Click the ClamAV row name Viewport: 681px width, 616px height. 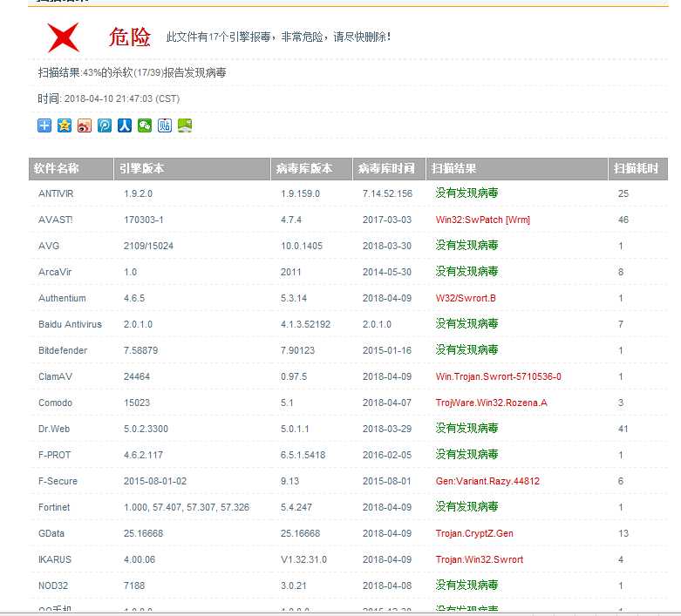(55, 376)
